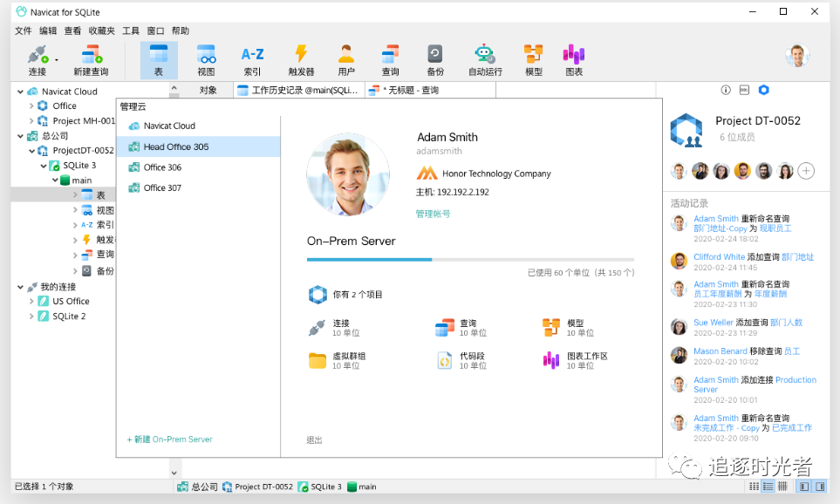Open the Model toolbar button
Viewport: 840px width, 504px height.
(x=534, y=60)
